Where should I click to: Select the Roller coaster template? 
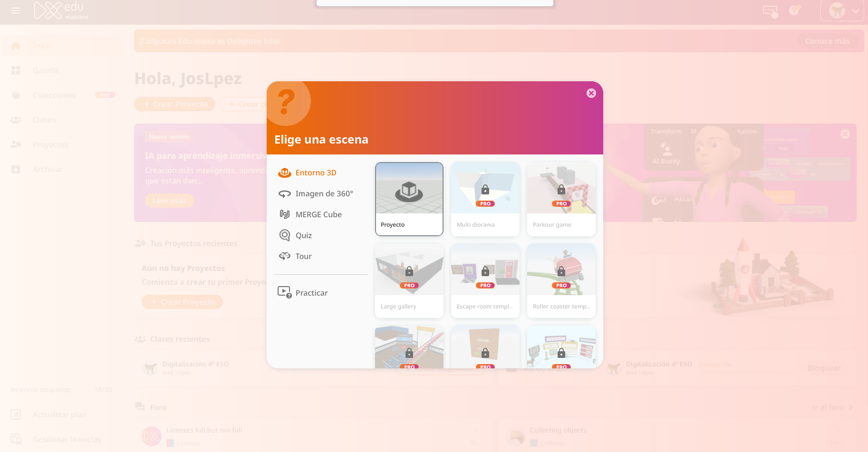561,280
